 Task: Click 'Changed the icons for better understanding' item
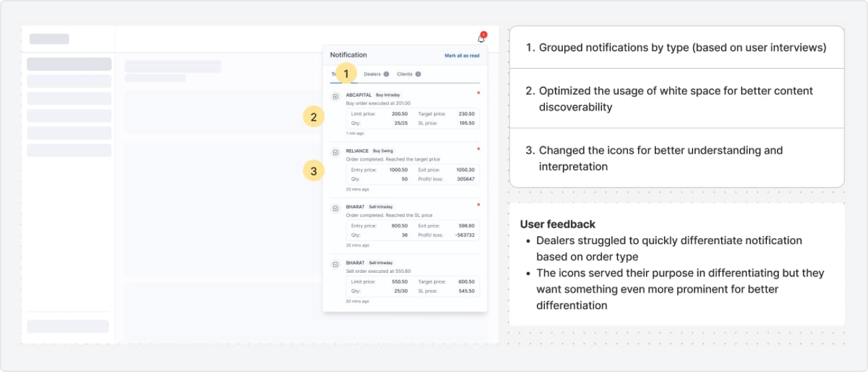tap(654, 158)
